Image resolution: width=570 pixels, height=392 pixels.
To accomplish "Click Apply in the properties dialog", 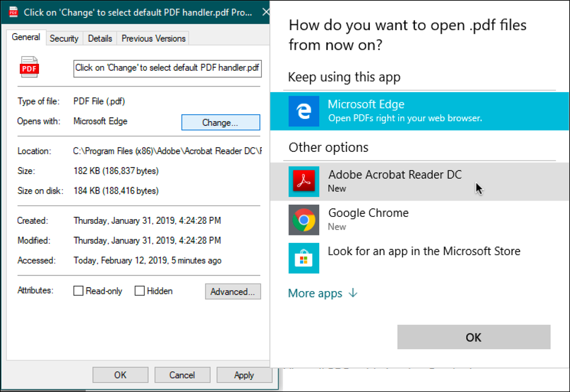I will (244, 375).
